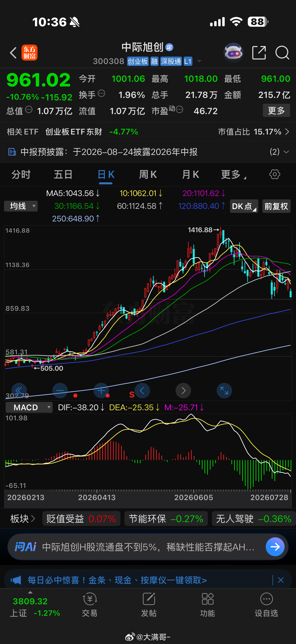Viewport: 296px width, 644px height.
Task: Expand chart to fullscreen
Action: [x=224, y=390]
